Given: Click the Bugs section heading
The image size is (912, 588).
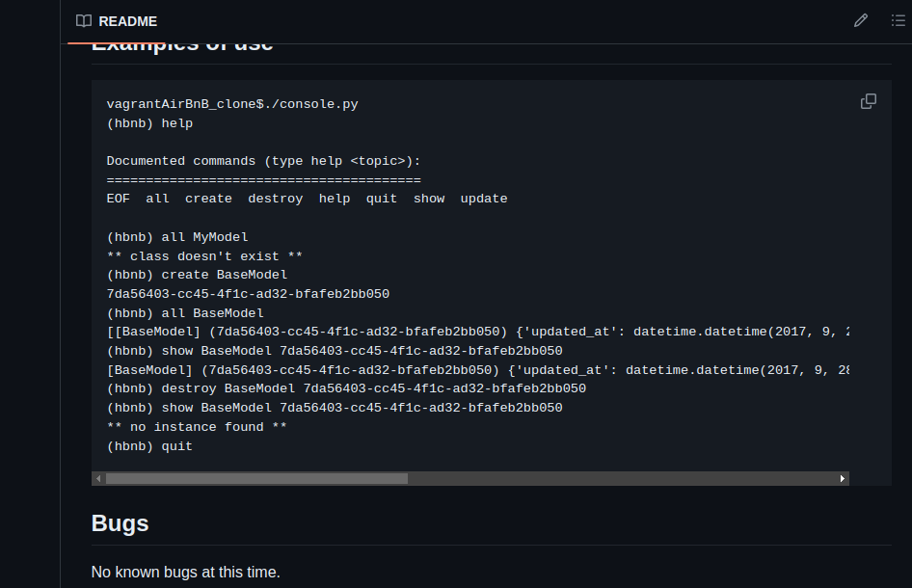Looking at the screenshot, I should point(120,523).
